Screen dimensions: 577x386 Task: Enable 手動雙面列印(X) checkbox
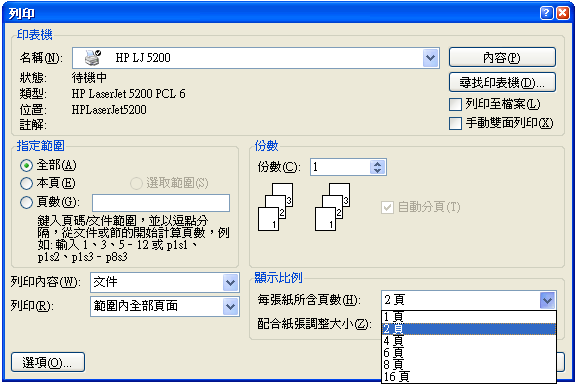pos(455,123)
